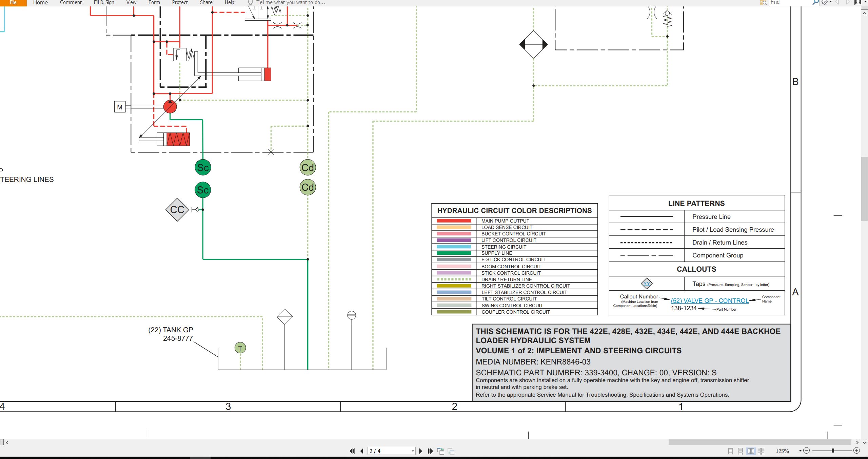Click the (52) VALVE GP - CONTROL link
Image resolution: width=868 pixels, height=459 pixels.
(710, 300)
